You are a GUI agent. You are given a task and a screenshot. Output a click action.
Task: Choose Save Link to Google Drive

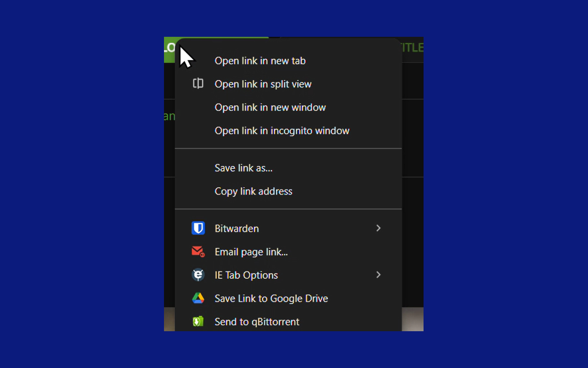pyautogui.click(x=288, y=299)
